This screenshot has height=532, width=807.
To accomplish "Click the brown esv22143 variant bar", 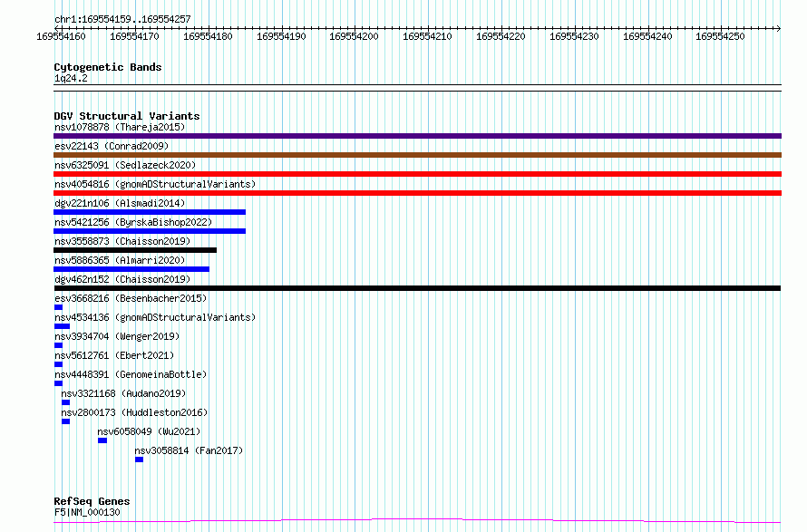I will coord(417,155).
